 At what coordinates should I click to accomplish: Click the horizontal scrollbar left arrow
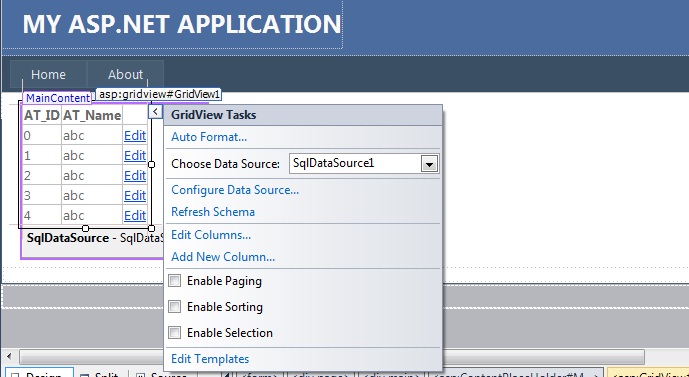coord(9,356)
